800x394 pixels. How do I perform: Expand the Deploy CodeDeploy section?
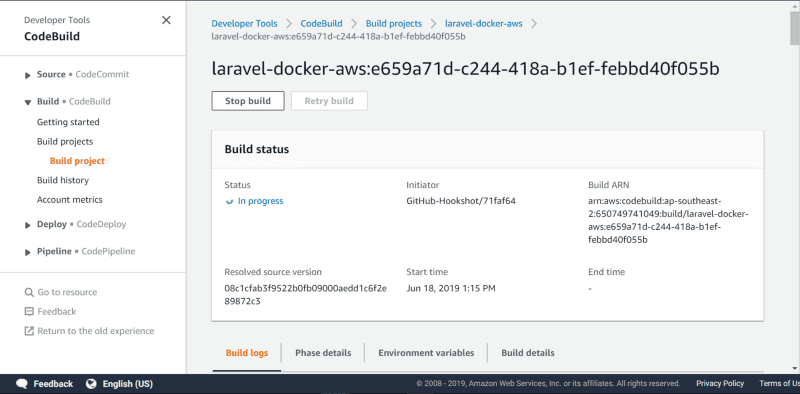pos(28,225)
